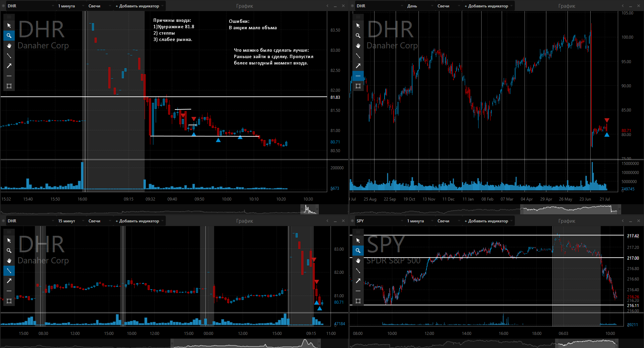
Task: Toggle the link circle in DHR 15-minute chart header
Action: 3,221
